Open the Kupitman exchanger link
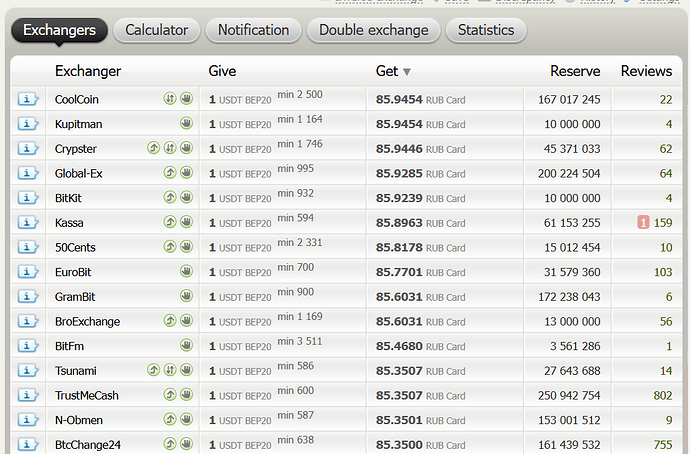The image size is (690, 454). (x=78, y=124)
